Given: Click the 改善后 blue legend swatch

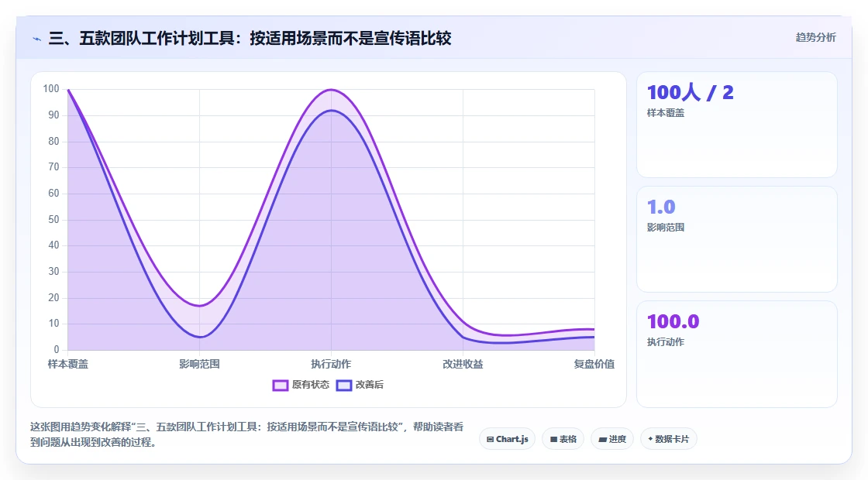Looking at the screenshot, I should coord(344,386).
